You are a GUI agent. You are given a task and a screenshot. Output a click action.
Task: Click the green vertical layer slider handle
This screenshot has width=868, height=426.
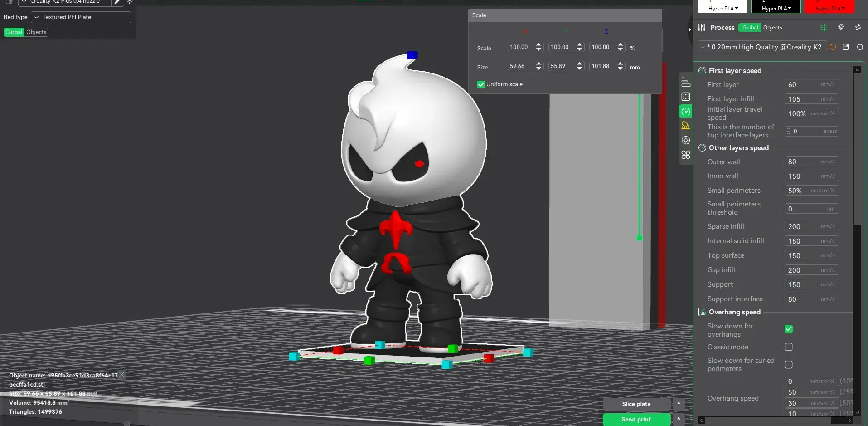pos(640,238)
